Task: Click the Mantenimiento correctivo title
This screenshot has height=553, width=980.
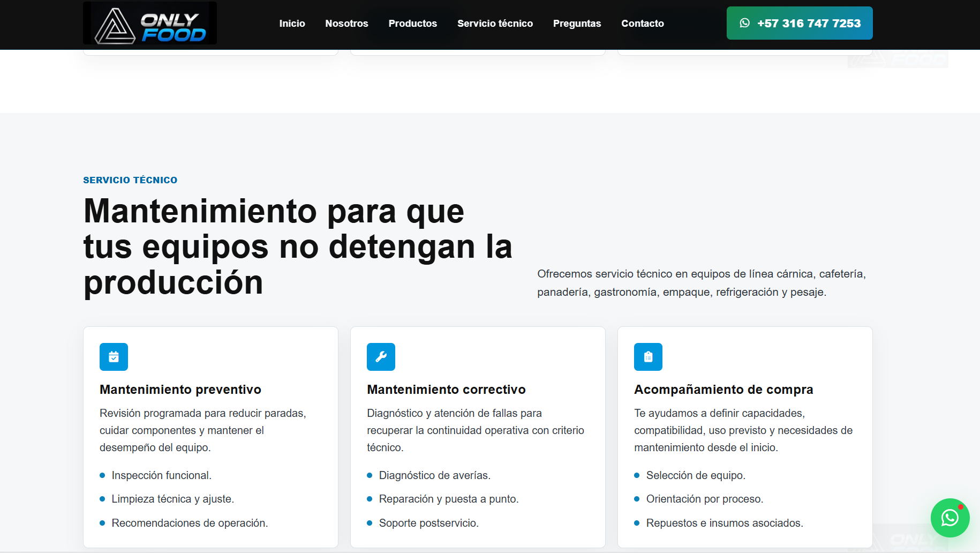Action: pyautogui.click(x=446, y=390)
